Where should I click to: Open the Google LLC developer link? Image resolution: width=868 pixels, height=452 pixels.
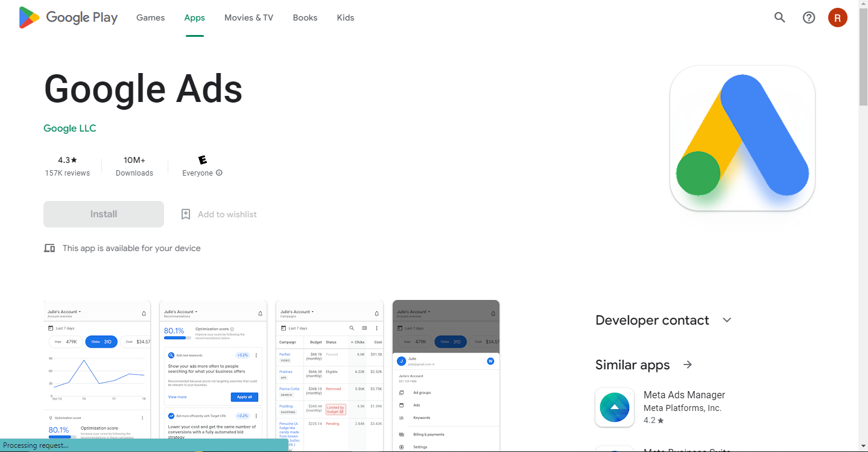(70, 128)
